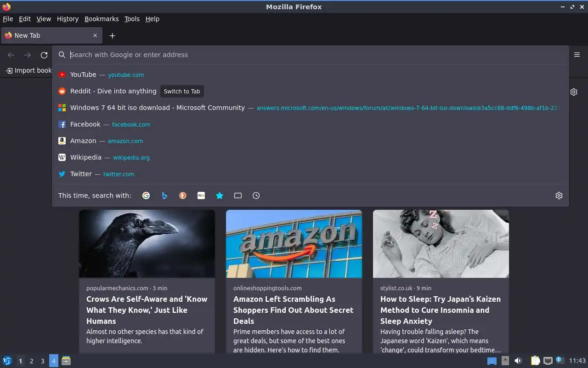This screenshot has width=588, height=368.
Task: Click the volume speaker tray icon
Action: click(518, 361)
